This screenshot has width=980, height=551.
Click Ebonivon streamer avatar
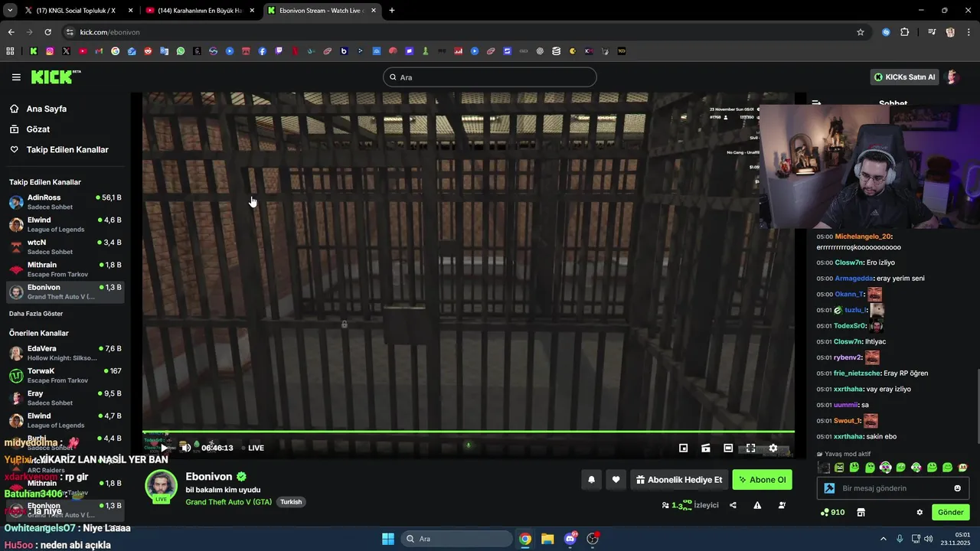pos(161,486)
